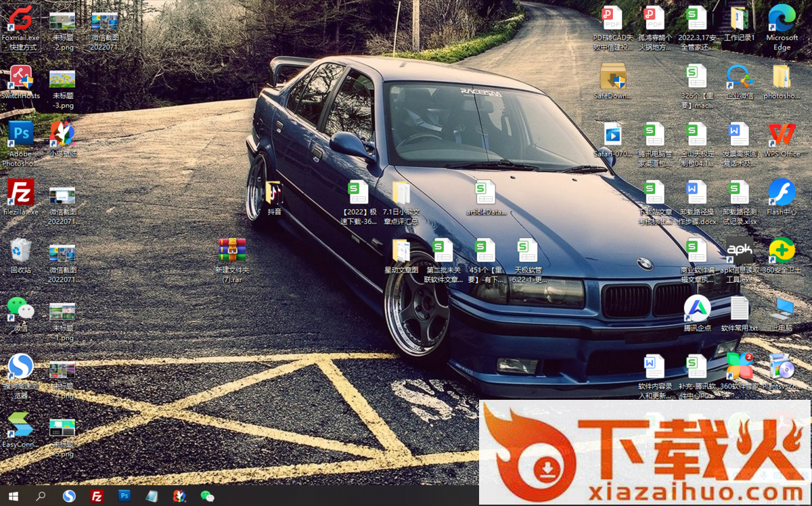Select the SwitchHosts desktop icon

point(20,78)
